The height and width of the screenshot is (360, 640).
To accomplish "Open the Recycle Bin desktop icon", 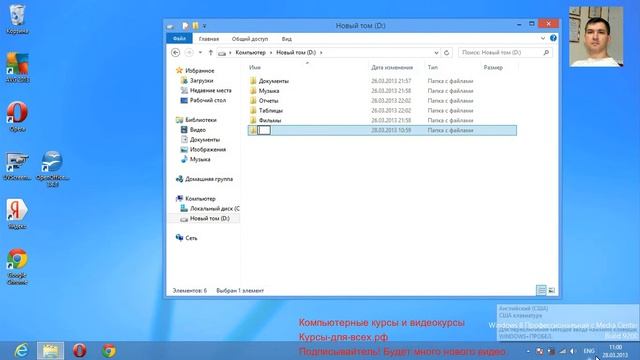I will [x=17, y=19].
